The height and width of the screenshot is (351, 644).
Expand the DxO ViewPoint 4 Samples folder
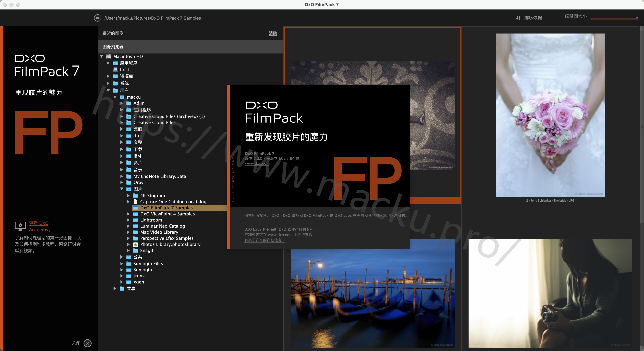(128, 214)
